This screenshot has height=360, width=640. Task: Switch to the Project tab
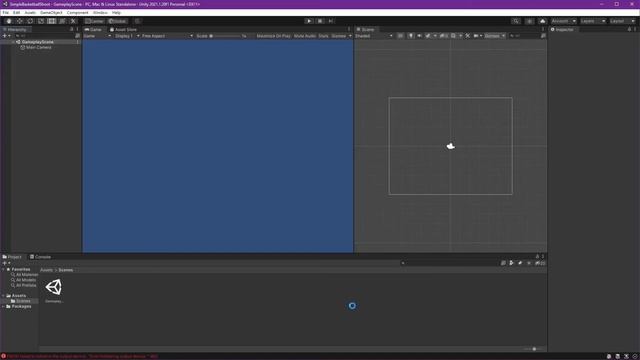(12, 257)
